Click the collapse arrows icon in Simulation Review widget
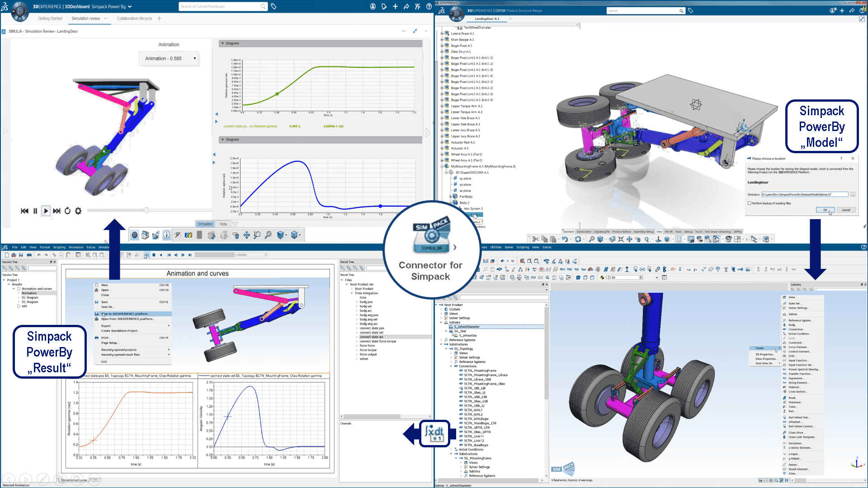The width and height of the screenshot is (868, 488). (415, 31)
